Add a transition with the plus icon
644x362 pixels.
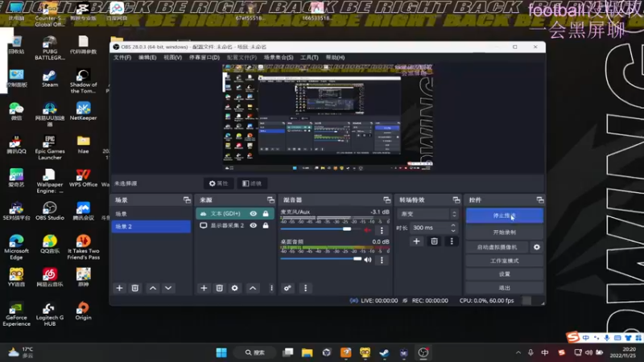[416, 241]
